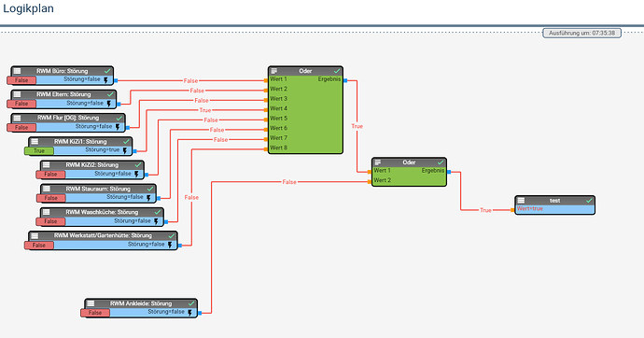Click the False badge of RWM Werkstatt/Gartenhütte
The image size is (644, 338).
tap(39, 246)
